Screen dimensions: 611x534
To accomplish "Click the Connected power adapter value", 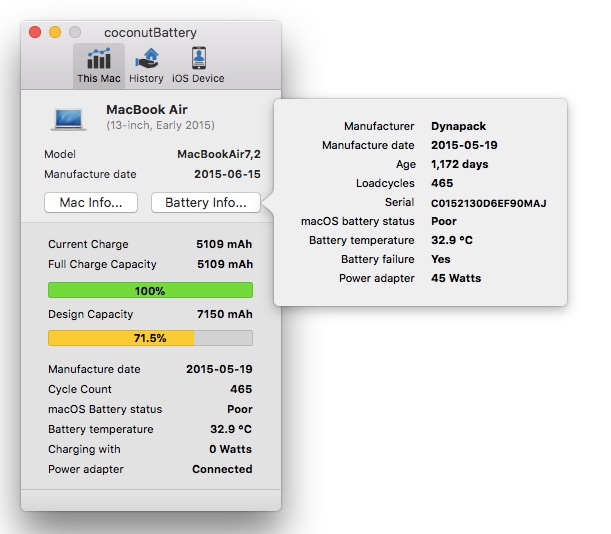I will [222, 469].
